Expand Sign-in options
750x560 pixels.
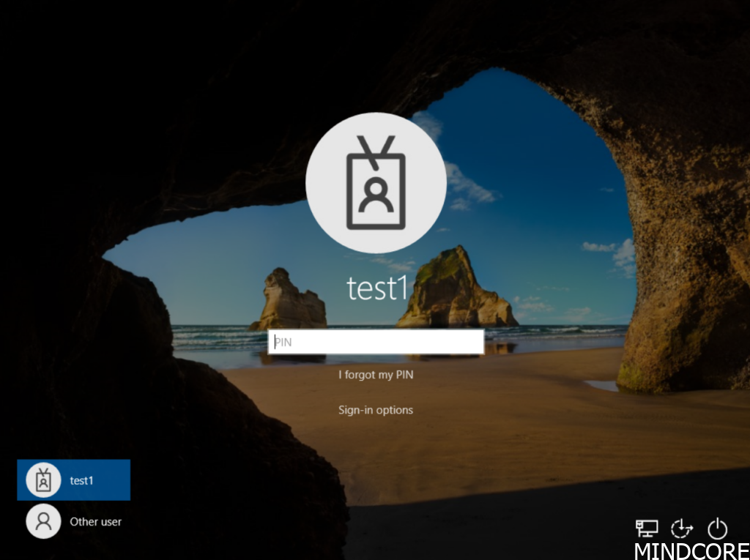(x=376, y=410)
